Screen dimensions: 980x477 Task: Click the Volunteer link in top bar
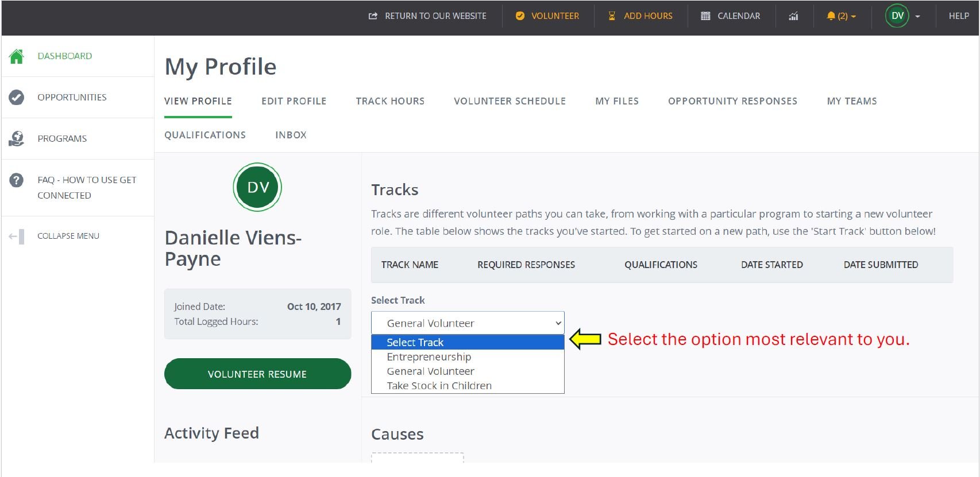coord(555,16)
